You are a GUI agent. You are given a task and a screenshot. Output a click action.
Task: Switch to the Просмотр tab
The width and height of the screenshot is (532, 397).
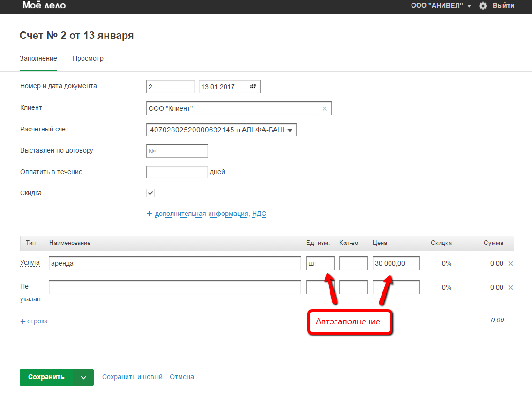coord(88,59)
